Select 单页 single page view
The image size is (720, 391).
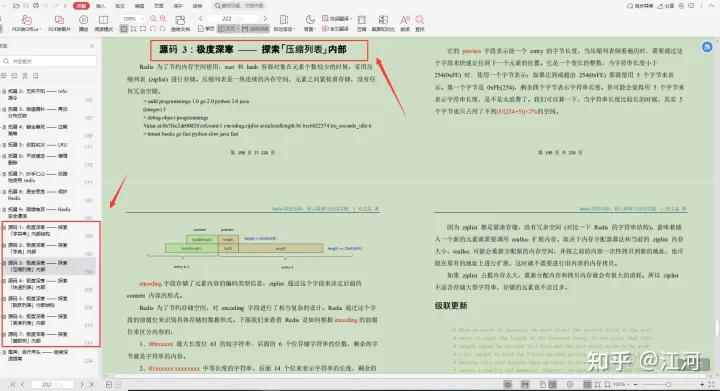(206, 28)
